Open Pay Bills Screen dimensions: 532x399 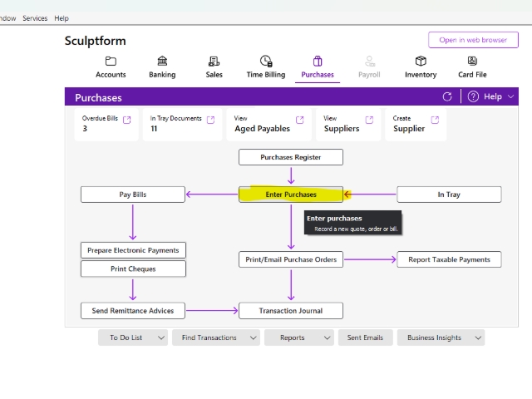(133, 195)
